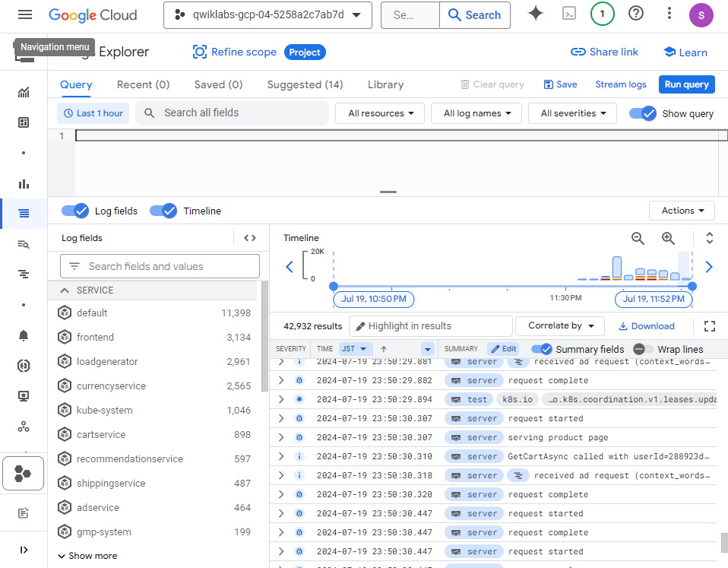This screenshot has width=728, height=568.
Task: Open the user account avatar S
Action: (x=701, y=15)
